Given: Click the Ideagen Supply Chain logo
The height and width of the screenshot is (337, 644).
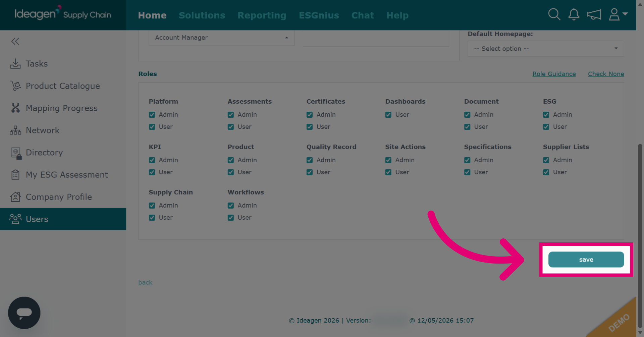Looking at the screenshot, I should (63, 13).
